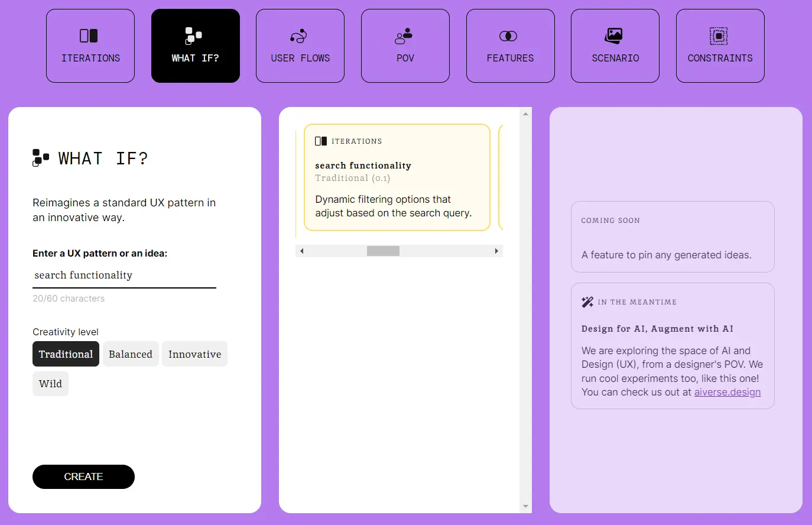The height and width of the screenshot is (525, 812).
Task: Open the Features overlapping circles icon
Action: 508,36
